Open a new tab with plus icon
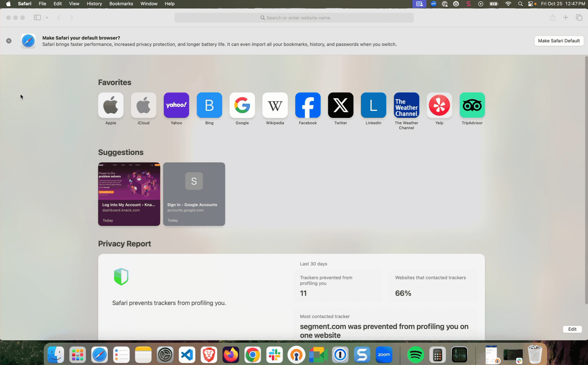This screenshot has height=365, width=588. (566, 18)
